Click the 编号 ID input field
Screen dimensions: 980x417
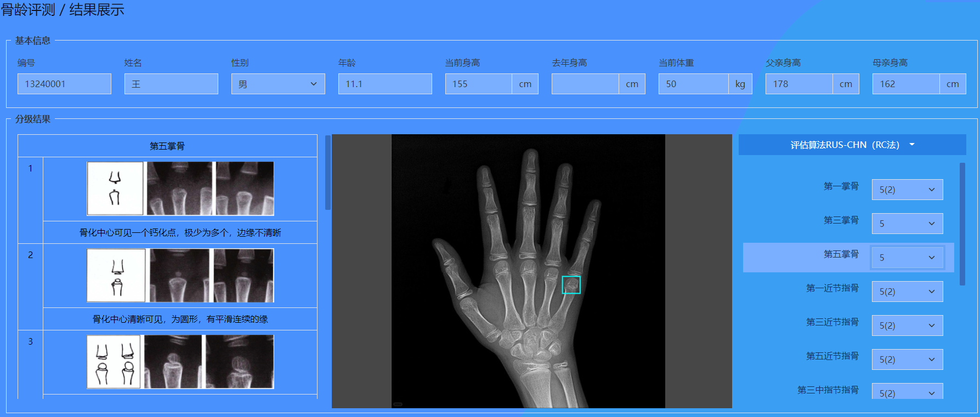(x=64, y=84)
